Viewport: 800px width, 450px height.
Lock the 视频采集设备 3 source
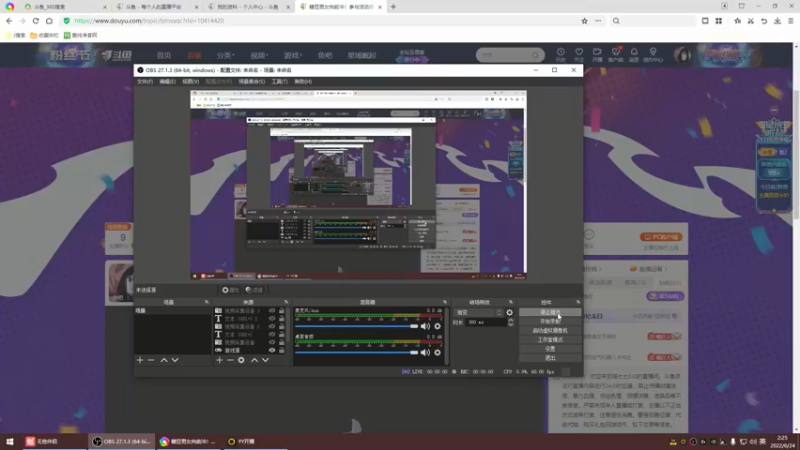[282, 311]
